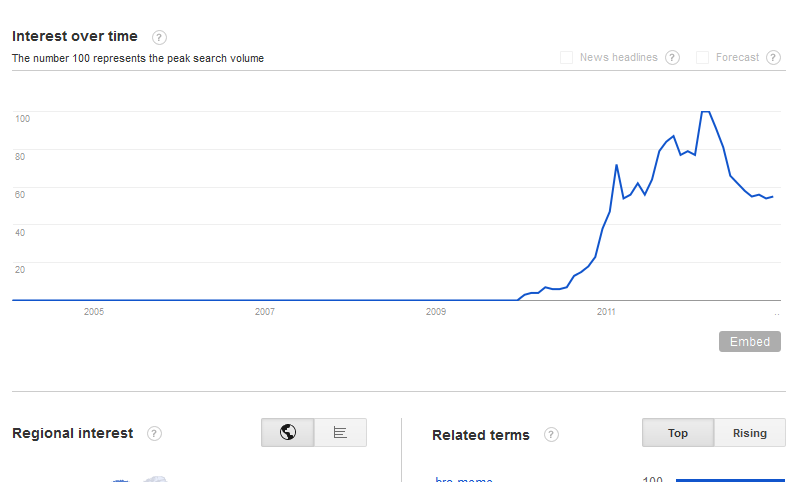This screenshot has width=809, height=485.
Task: Open help icon beside Interest over time
Action: (x=160, y=37)
